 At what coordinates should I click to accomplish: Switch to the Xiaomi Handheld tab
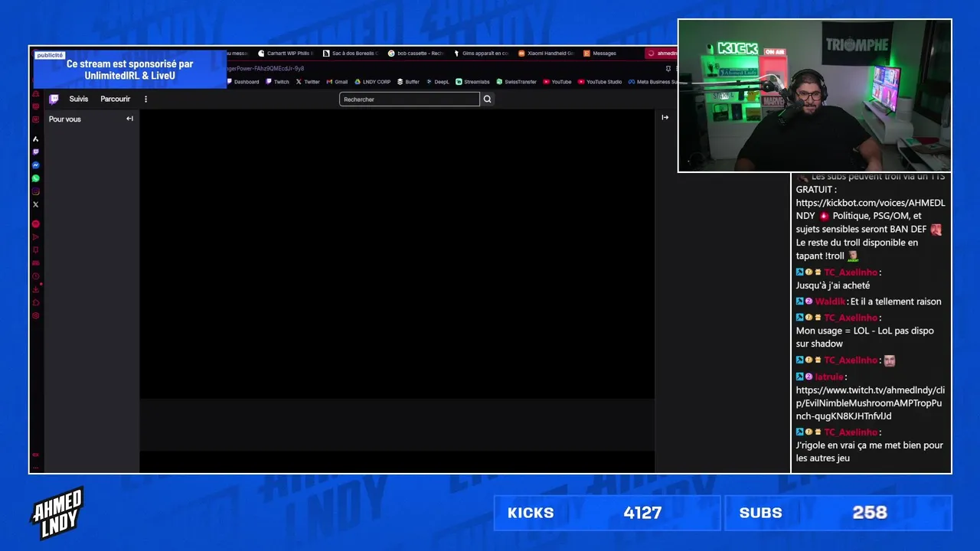[546, 54]
